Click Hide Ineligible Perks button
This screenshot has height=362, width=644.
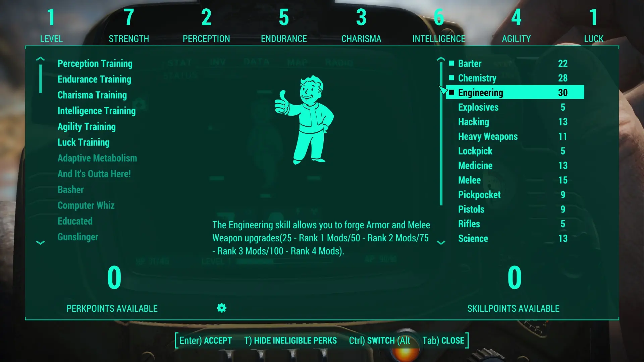click(x=290, y=340)
